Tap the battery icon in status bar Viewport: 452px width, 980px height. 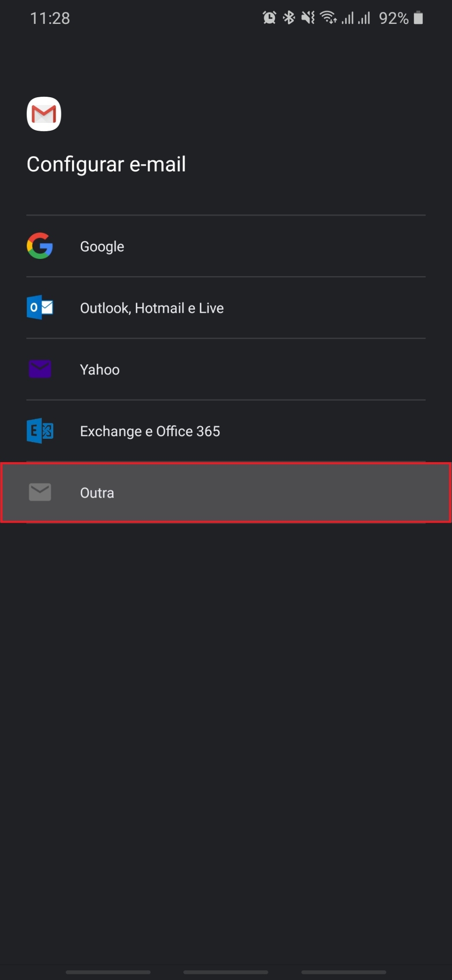point(418,18)
